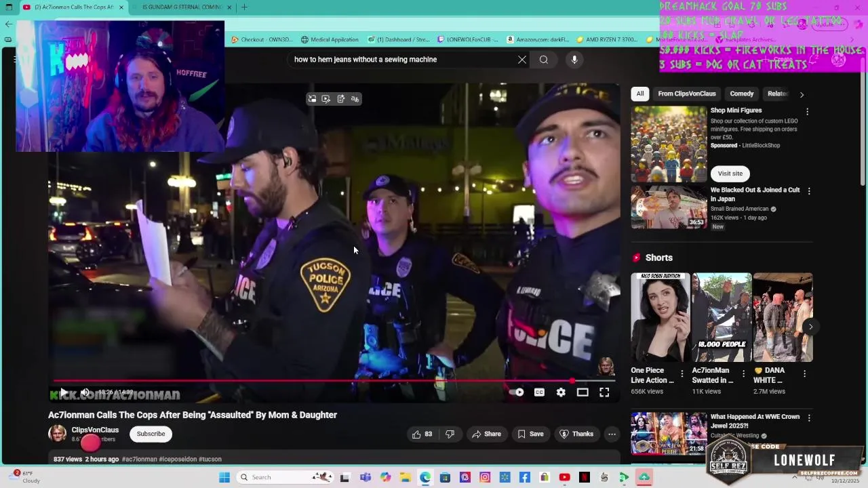Open a new browser tab

pos(244,7)
